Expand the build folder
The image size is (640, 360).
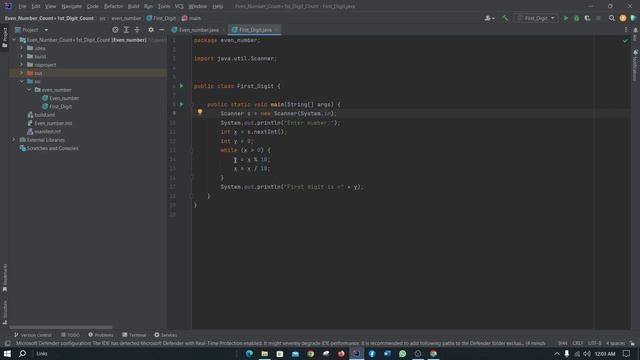tap(22, 56)
